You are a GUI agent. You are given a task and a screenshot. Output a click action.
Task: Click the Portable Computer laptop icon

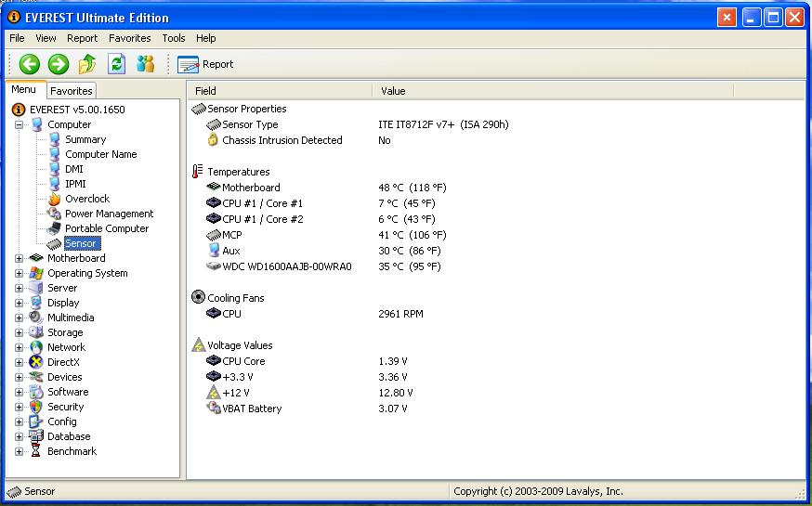(55, 228)
